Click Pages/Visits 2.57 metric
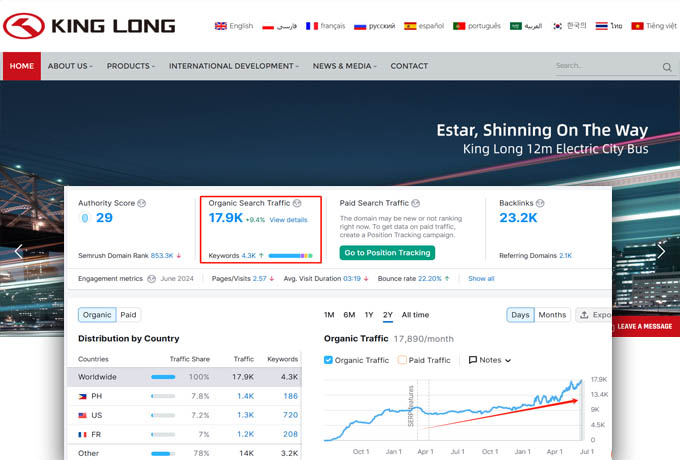The height and width of the screenshot is (460, 680). [243, 279]
